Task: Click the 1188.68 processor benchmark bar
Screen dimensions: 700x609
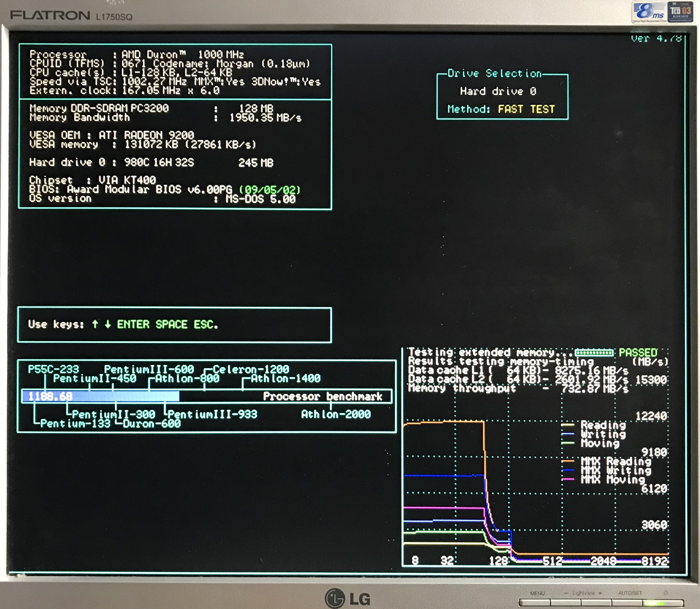Action: [x=101, y=396]
